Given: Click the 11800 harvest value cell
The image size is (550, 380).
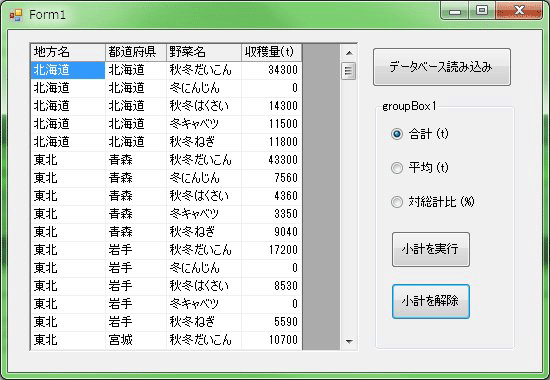Looking at the screenshot, I should (271, 142).
